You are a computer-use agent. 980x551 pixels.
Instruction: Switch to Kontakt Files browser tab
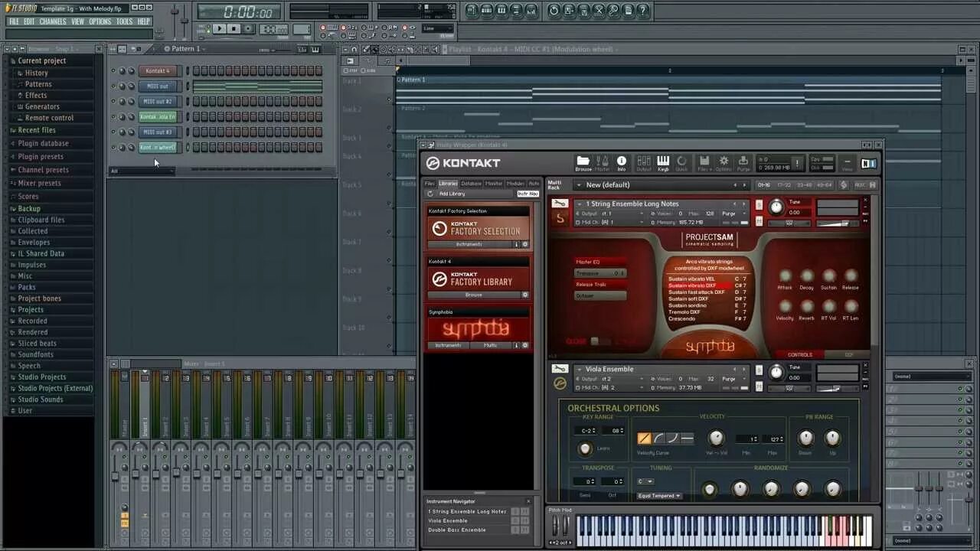point(430,184)
